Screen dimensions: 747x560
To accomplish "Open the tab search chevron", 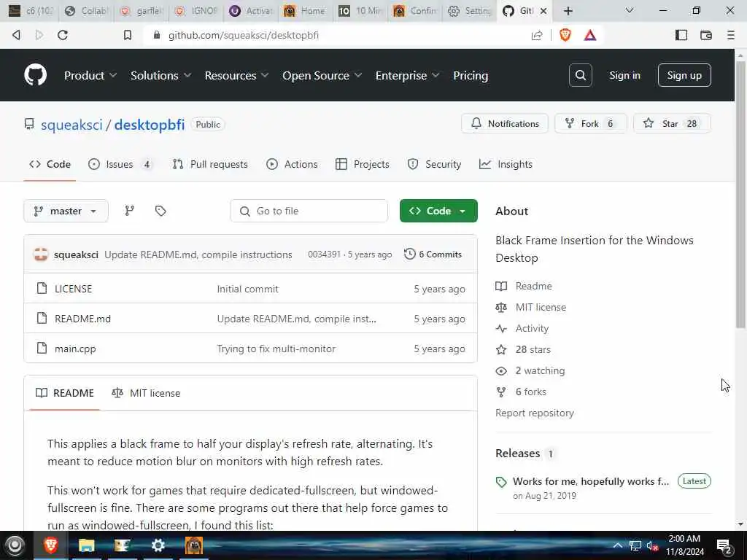I will (630, 10).
